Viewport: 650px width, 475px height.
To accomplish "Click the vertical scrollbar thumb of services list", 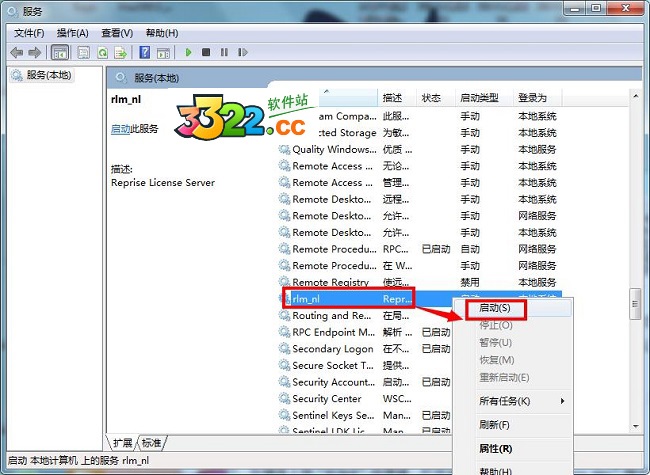I will [635, 304].
